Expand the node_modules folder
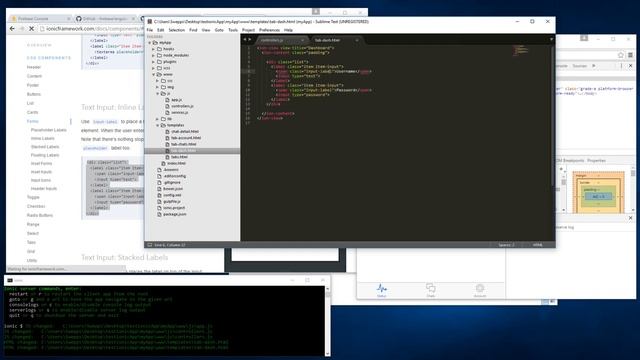 [153, 55]
